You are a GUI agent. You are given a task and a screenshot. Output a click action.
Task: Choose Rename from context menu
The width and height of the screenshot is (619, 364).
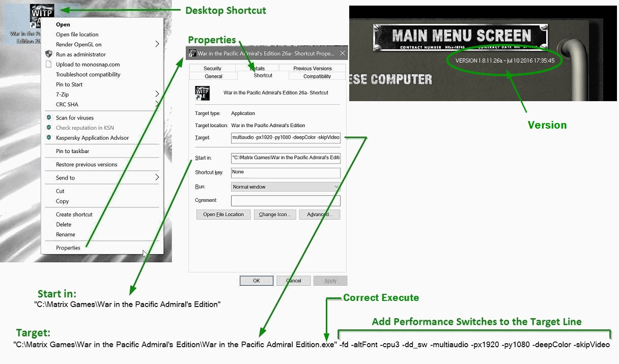pyautogui.click(x=66, y=234)
